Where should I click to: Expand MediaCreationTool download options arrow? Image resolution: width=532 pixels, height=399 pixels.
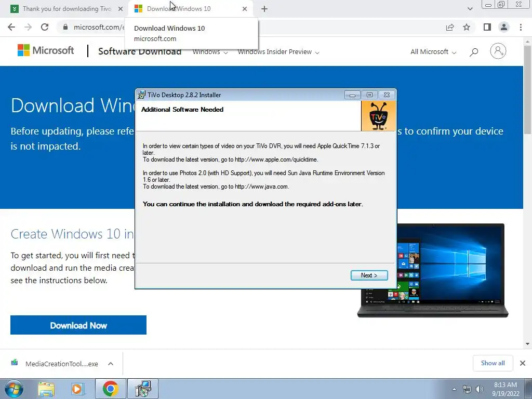[111, 364]
